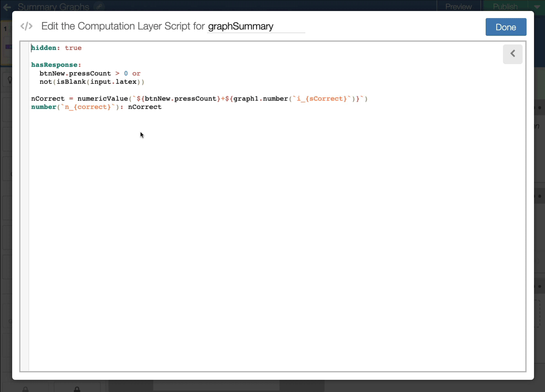Image resolution: width=545 pixels, height=392 pixels.
Task: Place cursor on the "hidden: true" line
Action: (56, 48)
